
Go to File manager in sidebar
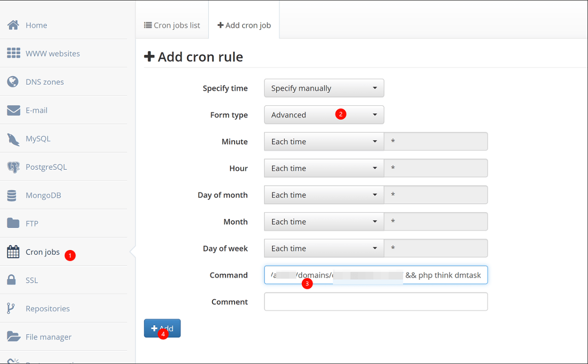click(48, 337)
